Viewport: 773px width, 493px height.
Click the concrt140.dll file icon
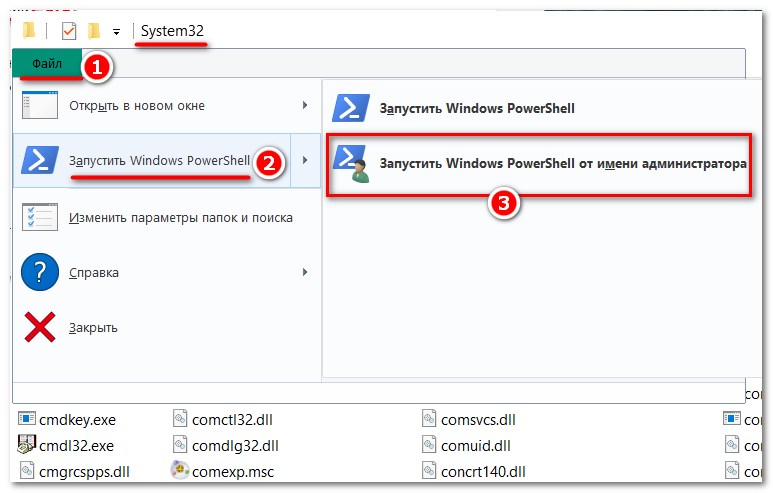point(429,470)
